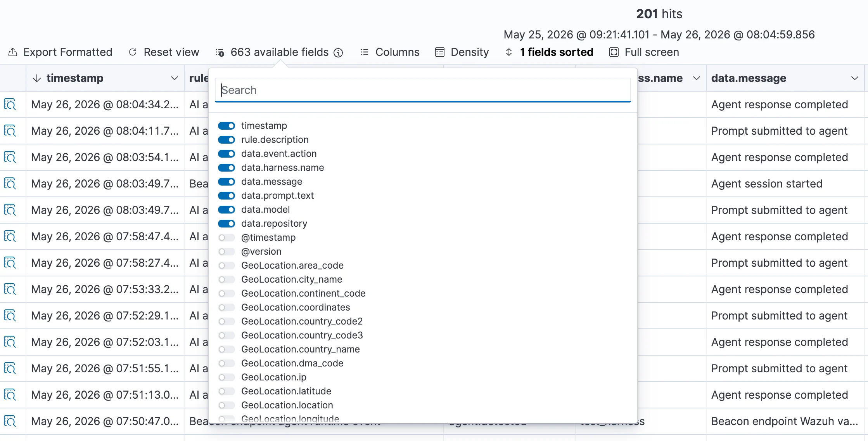Disable the timestamp field toggle

click(x=227, y=126)
